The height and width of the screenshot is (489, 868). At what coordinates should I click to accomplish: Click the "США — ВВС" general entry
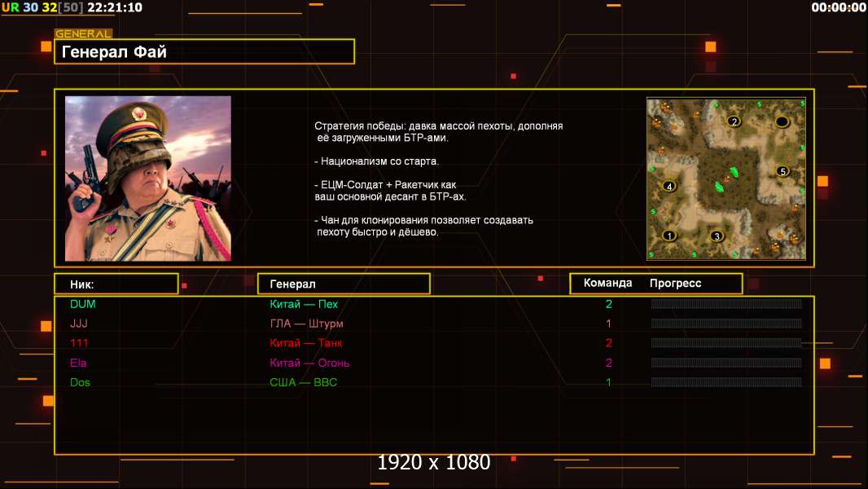coord(304,382)
